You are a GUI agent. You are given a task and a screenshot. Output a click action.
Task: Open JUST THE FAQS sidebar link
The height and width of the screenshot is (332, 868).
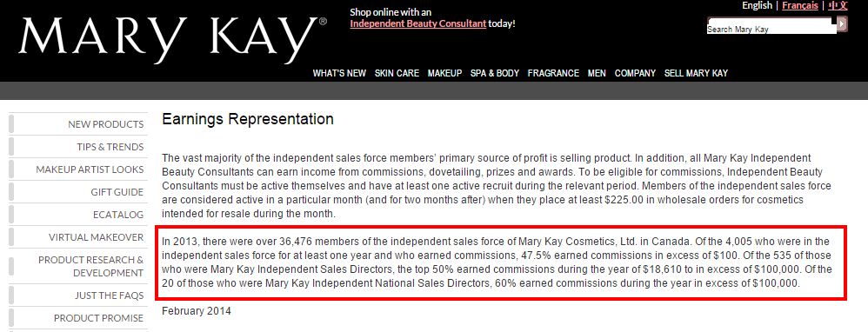click(x=78, y=295)
